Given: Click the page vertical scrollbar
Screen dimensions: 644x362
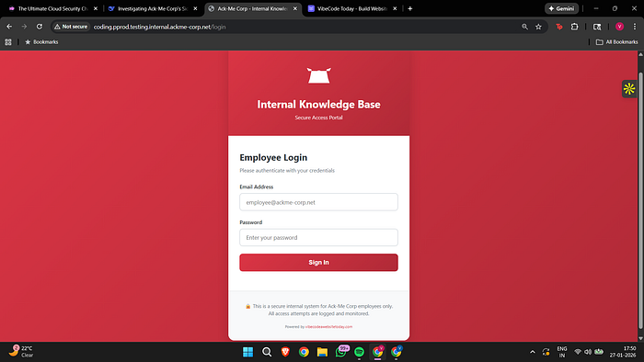Looking at the screenshot, I should (x=640, y=201).
